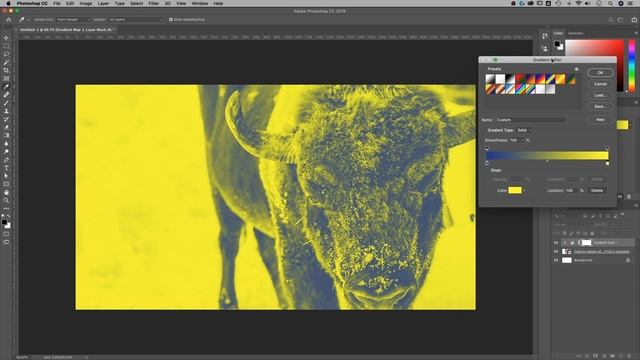Click OK in the Gradient Editor
This screenshot has height=360, width=640.
pyautogui.click(x=600, y=73)
